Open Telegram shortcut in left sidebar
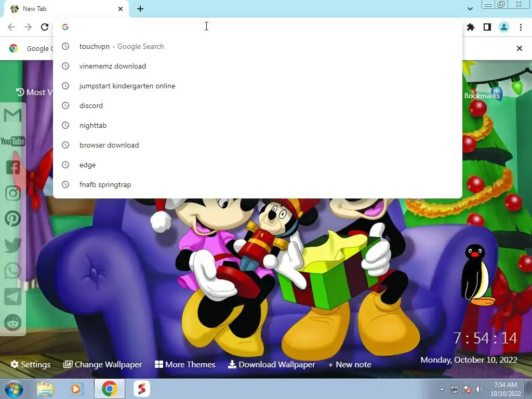532x399 pixels. (13, 297)
